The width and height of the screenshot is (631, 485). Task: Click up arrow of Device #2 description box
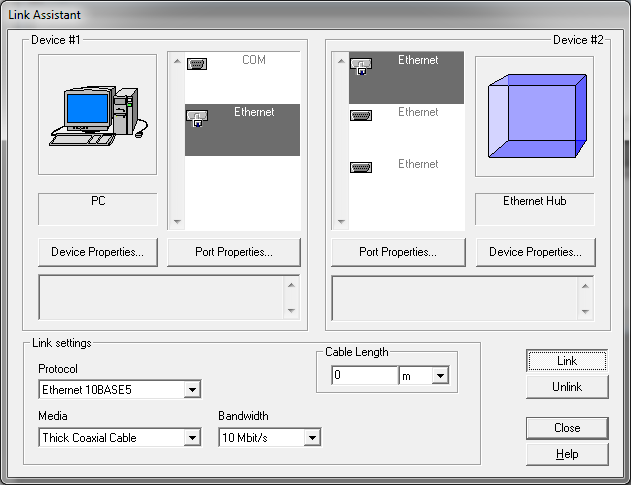585,286
